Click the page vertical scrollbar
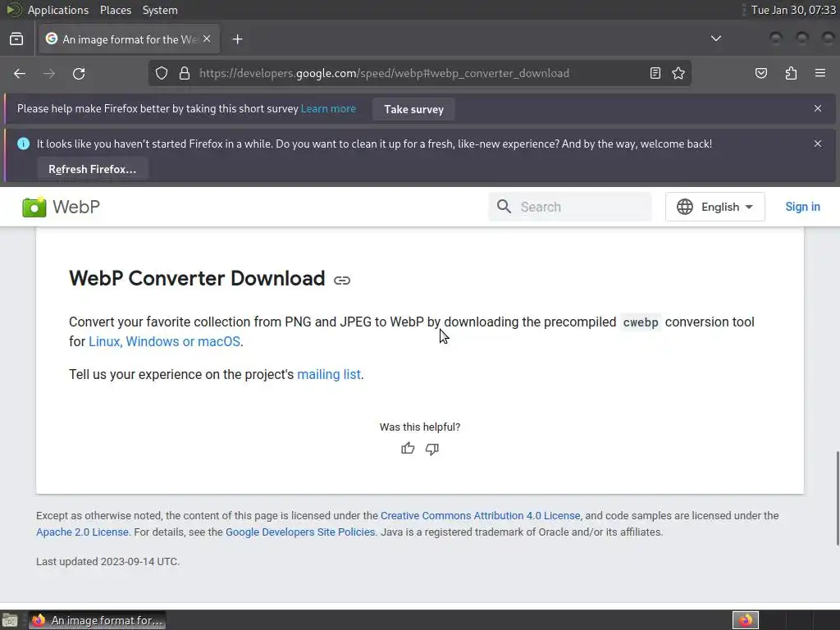This screenshot has height=630, width=840. pyautogui.click(x=838, y=498)
